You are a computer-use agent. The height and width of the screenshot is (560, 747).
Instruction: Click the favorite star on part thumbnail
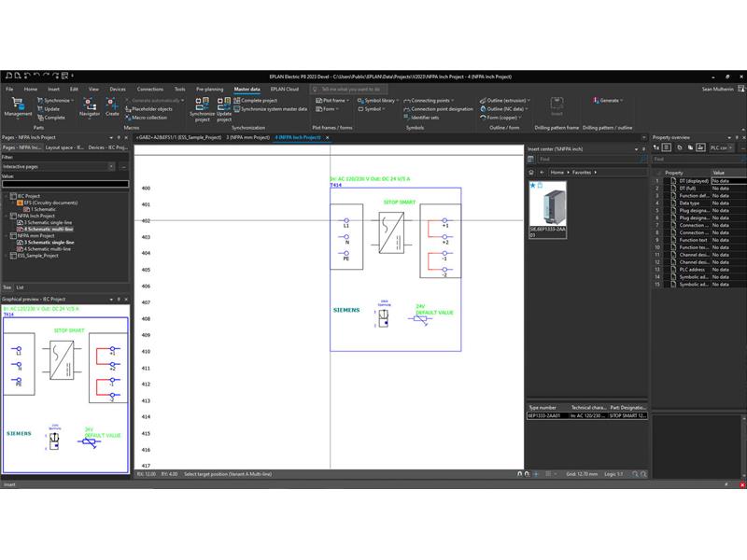(x=532, y=185)
